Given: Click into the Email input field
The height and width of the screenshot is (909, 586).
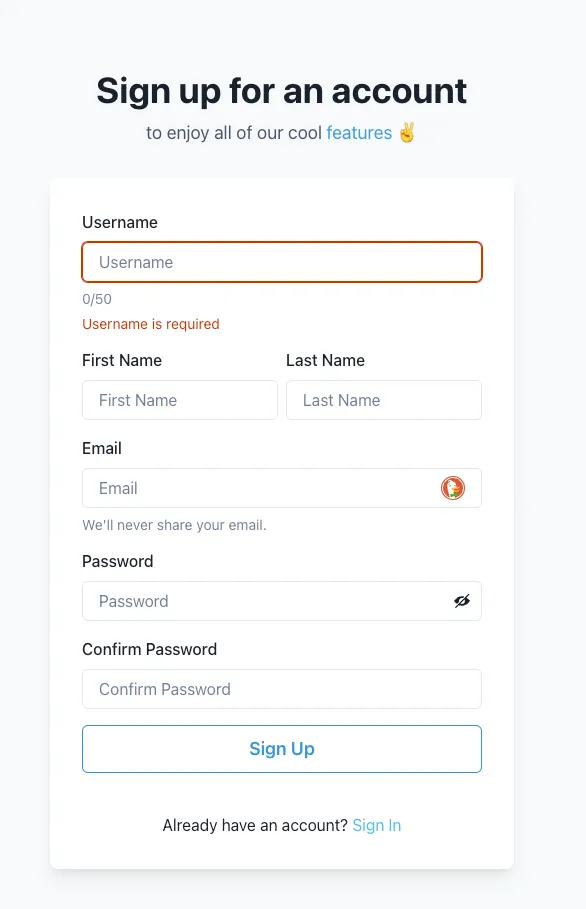Looking at the screenshot, I should tap(282, 488).
